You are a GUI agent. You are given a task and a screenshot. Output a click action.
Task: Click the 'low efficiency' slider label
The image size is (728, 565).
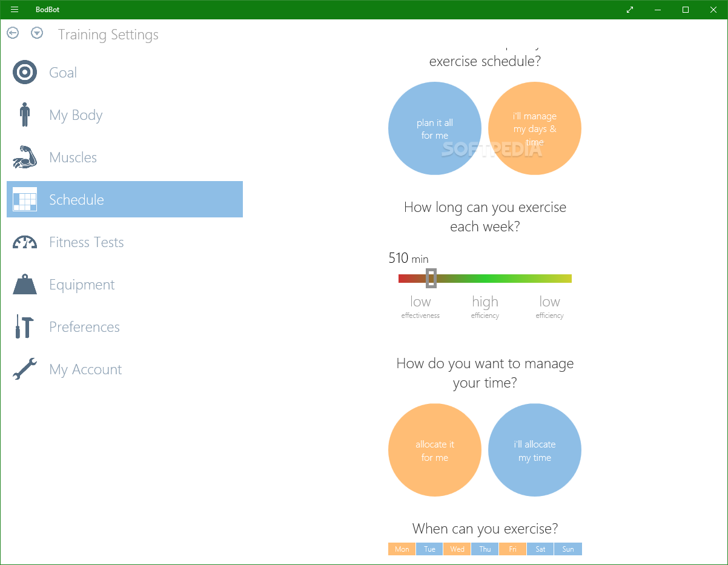[550, 306]
